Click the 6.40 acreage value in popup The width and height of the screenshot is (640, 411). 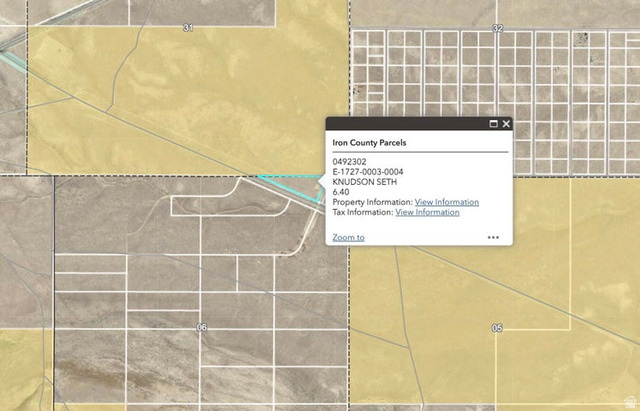click(x=341, y=192)
